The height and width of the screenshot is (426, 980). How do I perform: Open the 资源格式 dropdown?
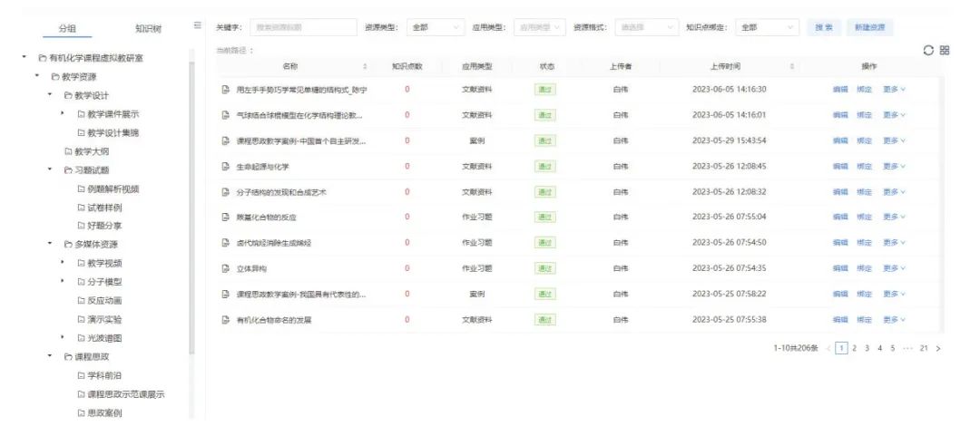646,27
